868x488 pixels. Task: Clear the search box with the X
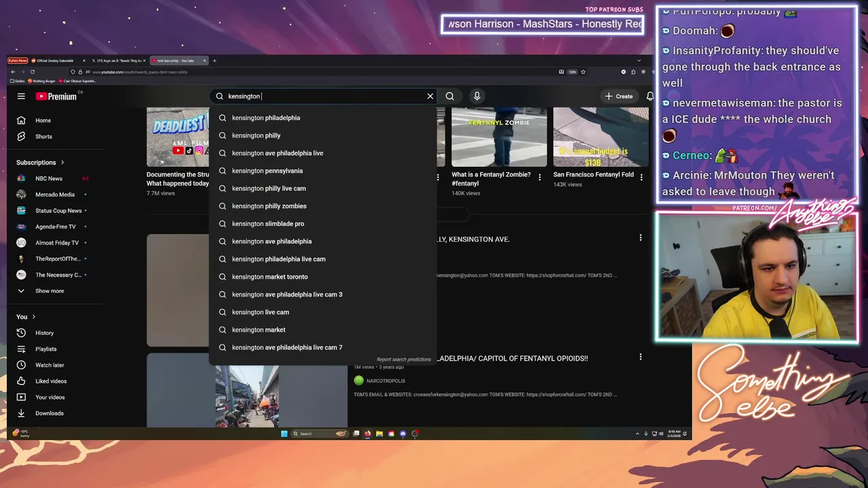click(x=430, y=96)
